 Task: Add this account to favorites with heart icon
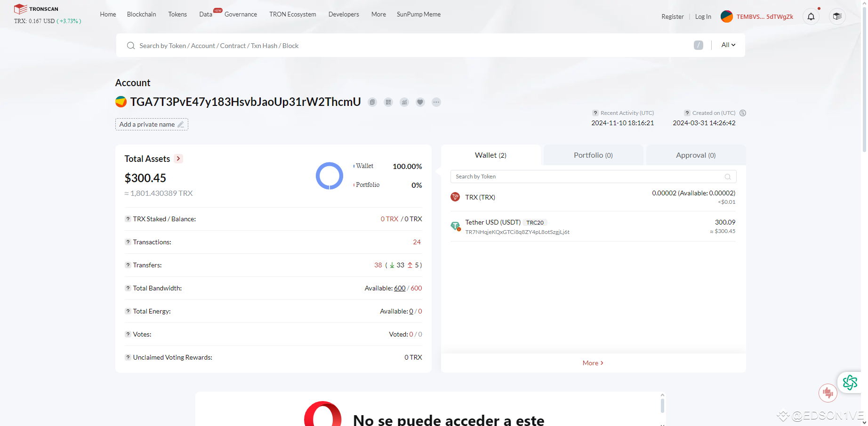click(420, 102)
